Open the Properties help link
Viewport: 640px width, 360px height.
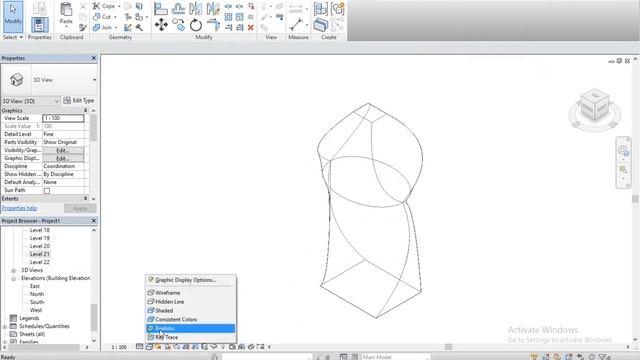point(19,208)
